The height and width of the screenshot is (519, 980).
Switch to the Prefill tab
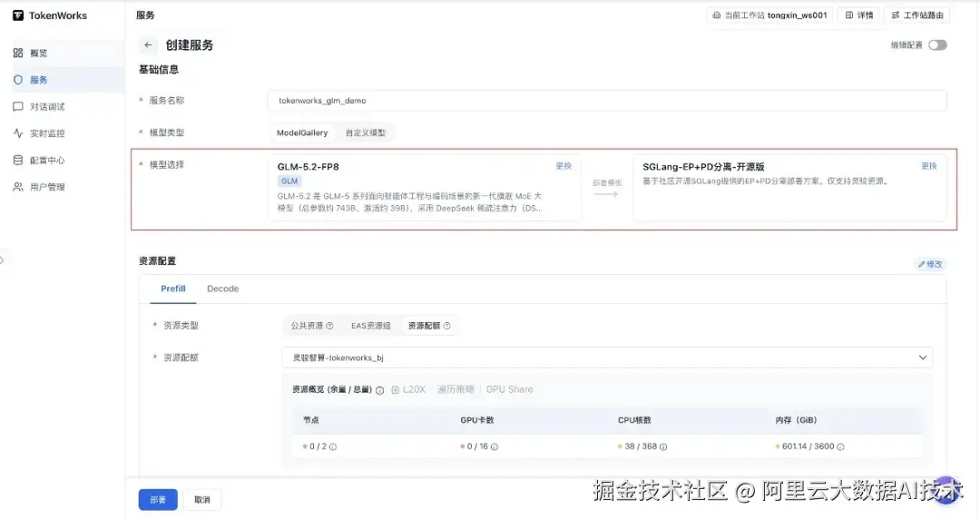point(173,289)
